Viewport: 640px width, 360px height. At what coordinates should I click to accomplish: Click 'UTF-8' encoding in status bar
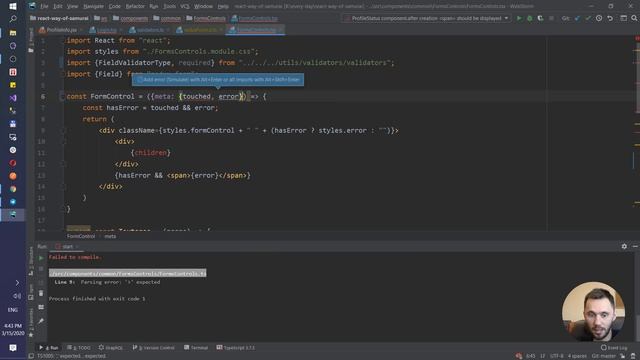click(x=556, y=356)
